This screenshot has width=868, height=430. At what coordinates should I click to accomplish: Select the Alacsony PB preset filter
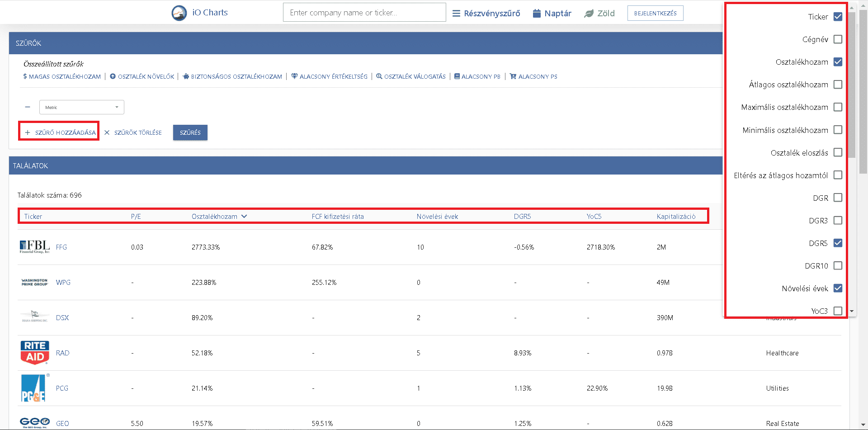pos(477,76)
